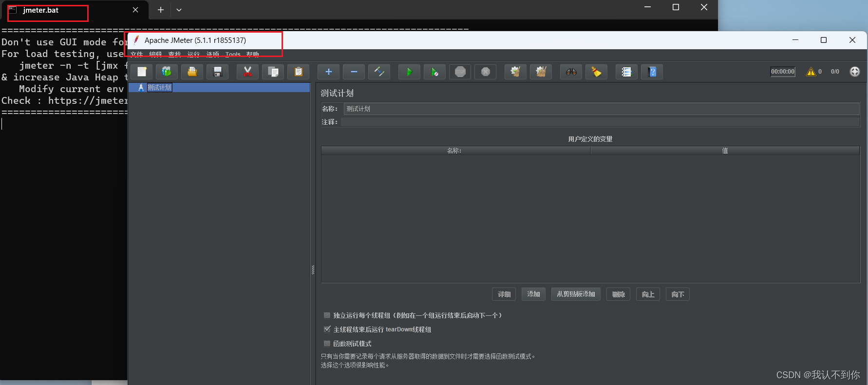Click the Reset Search broom icon
868x385 pixels.
click(x=596, y=72)
